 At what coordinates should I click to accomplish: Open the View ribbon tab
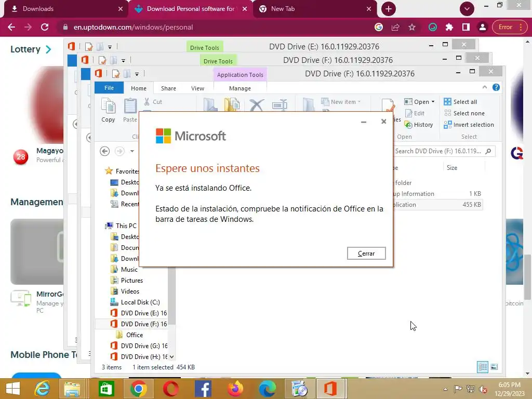(197, 88)
